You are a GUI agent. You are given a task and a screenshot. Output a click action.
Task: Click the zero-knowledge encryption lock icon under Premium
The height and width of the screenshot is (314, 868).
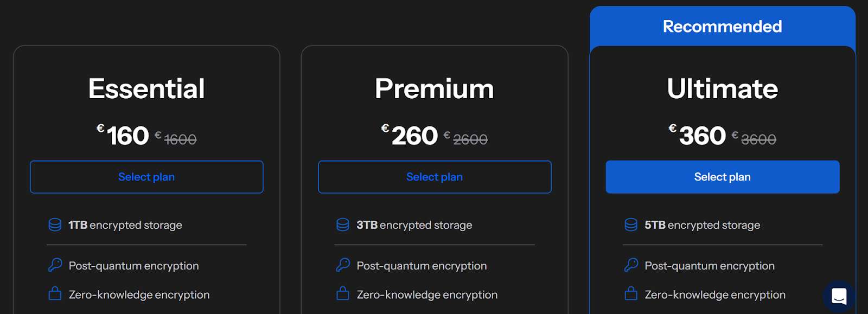coord(342,294)
